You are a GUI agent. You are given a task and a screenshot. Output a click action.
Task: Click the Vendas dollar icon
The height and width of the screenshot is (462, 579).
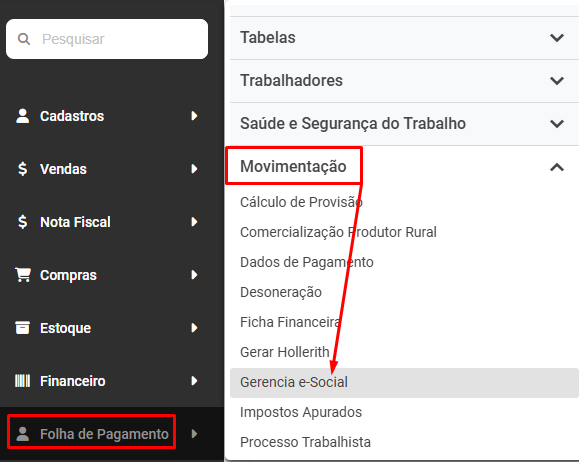(23, 169)
